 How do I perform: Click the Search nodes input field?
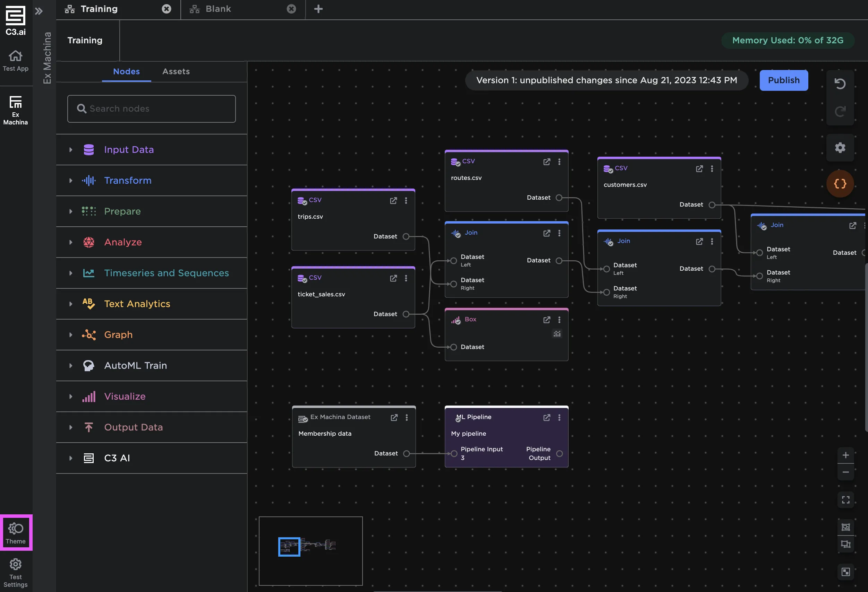[x=151, y=108]
